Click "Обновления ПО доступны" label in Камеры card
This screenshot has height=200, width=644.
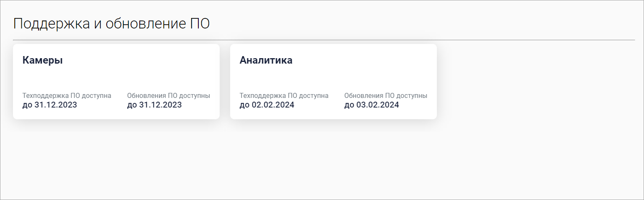coord(169,95)
